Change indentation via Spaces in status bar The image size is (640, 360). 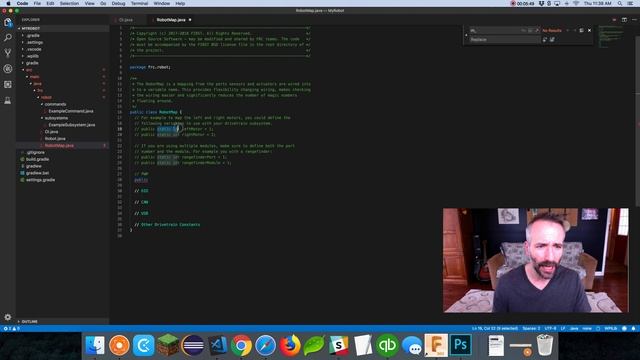coord(531,329)
